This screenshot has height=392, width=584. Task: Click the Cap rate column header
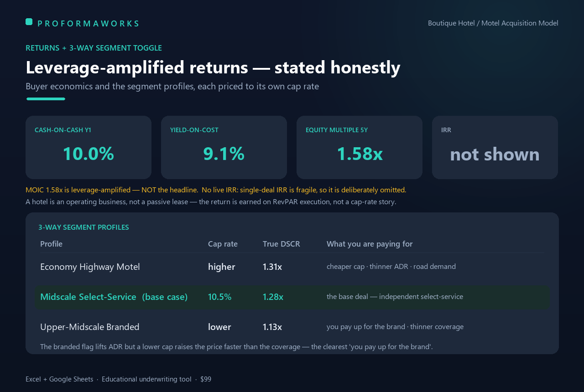pos(223,244)
